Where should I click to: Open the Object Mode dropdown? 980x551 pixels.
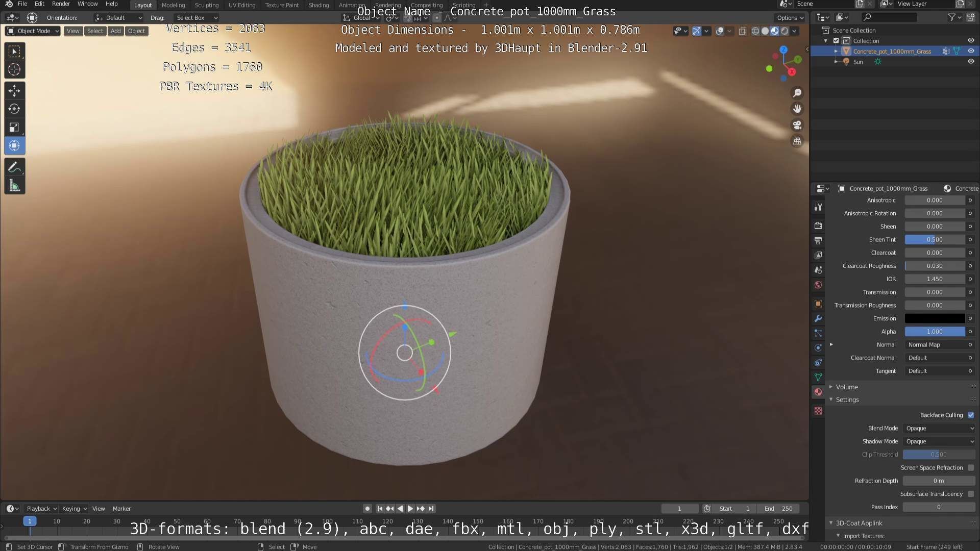(33, 31)
